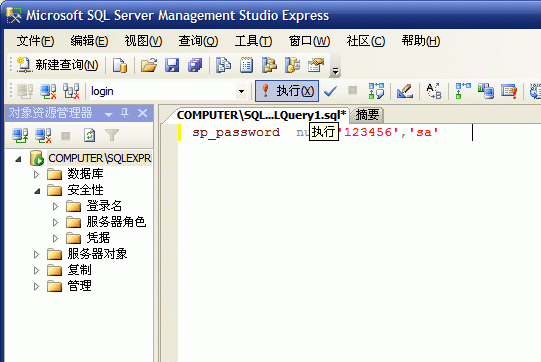Click the disconnect icon in query toolbar
Image resolution: width=541 pixels, height=362 pixels.
click(48, 91)
